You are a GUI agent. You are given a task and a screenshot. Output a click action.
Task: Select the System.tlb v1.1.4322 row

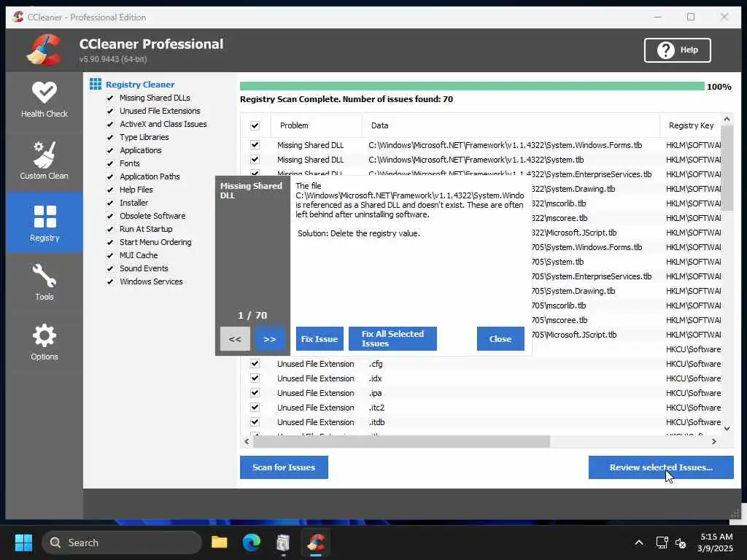[481, 160]
